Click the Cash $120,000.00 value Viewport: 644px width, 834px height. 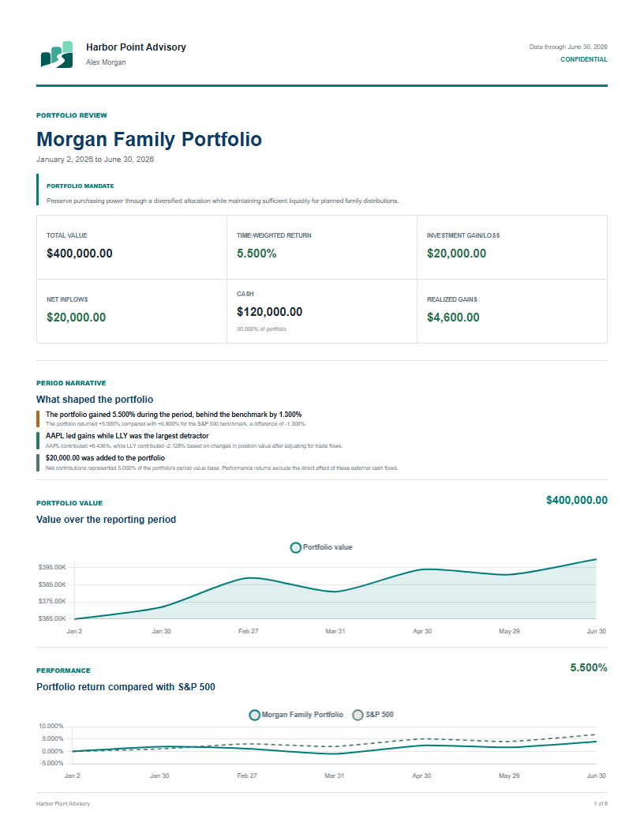pyautogui.click(x=269, y=312)
